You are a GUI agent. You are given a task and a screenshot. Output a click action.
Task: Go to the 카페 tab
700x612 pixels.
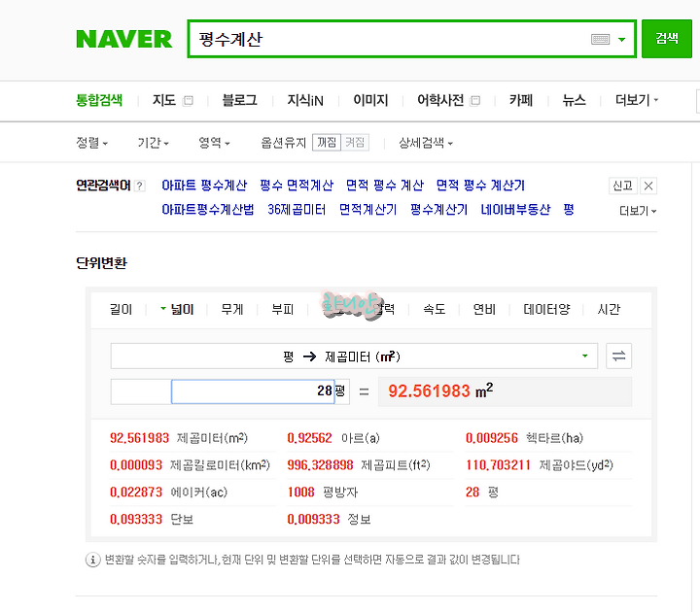click(521, 100)
